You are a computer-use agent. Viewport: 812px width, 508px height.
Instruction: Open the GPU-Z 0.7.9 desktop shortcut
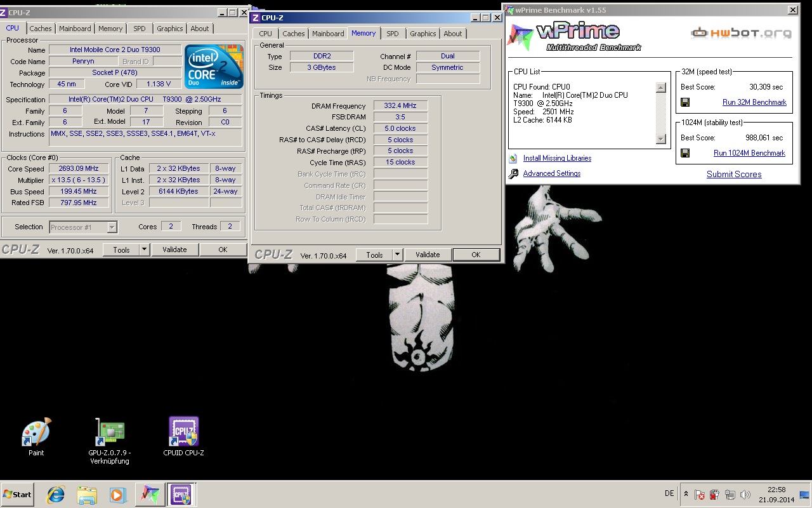[109, 441]
